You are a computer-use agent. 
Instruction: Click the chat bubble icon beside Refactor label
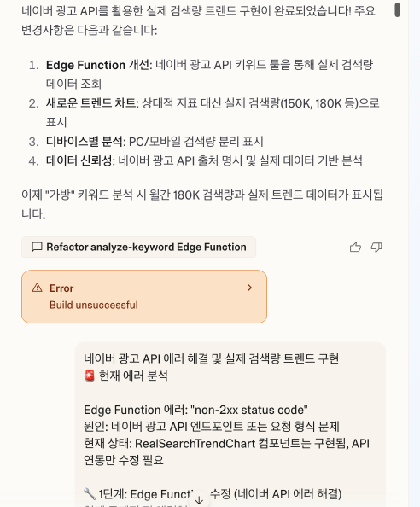[x=37, y=247]
